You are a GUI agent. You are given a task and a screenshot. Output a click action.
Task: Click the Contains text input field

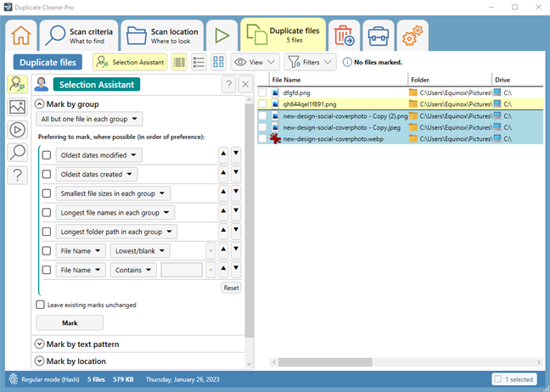[181, 270]
